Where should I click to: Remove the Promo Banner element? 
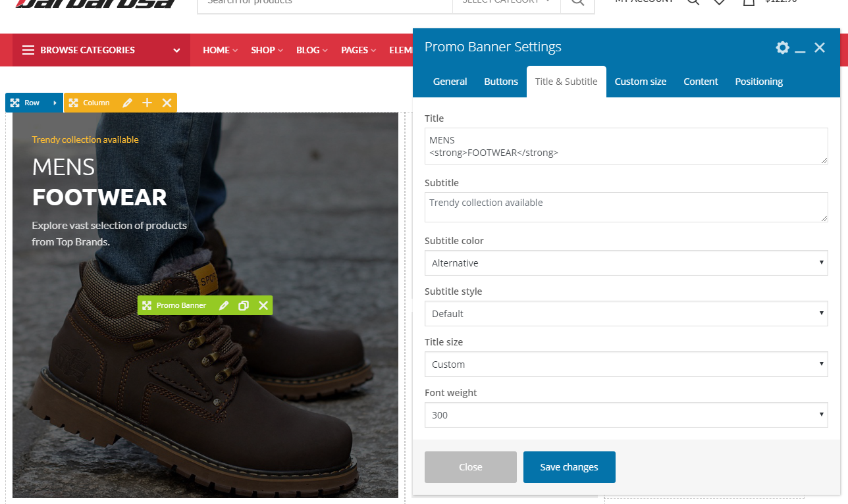pos(263,305)
